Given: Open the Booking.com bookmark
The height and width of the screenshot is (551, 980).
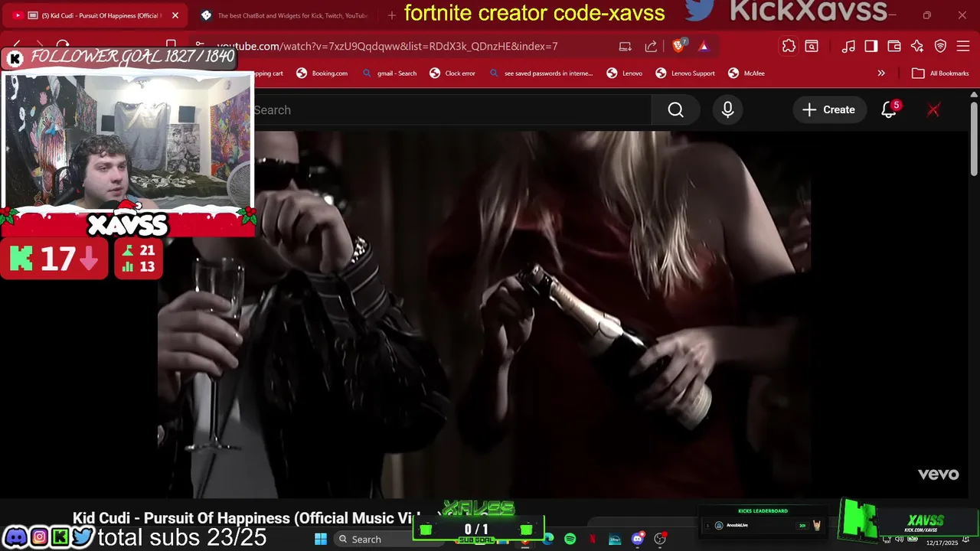Looking at the screenshot, I should 322,73.
